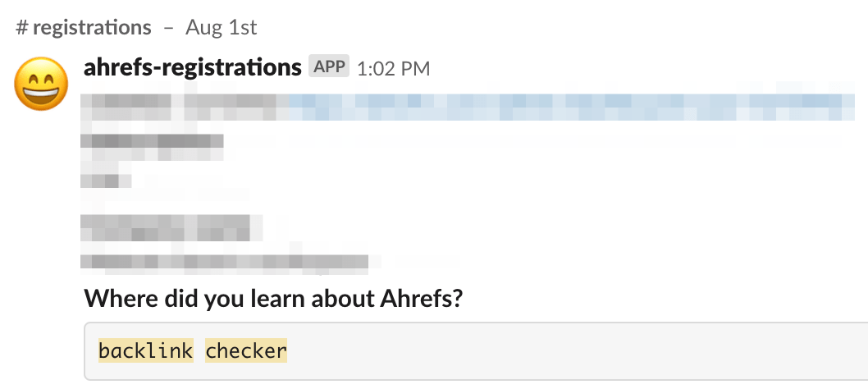Click the Aug 1st date label
The image size is (868, 389).
point(222,27)
